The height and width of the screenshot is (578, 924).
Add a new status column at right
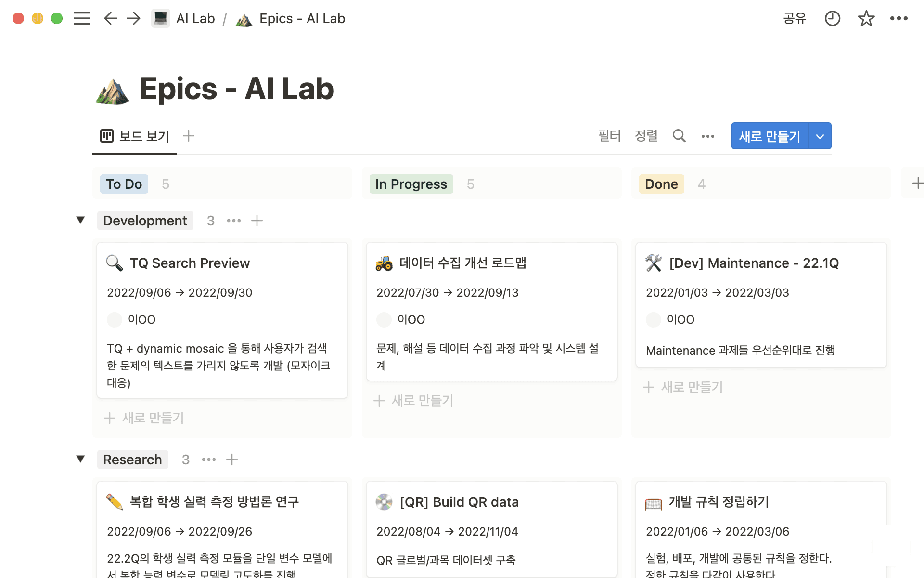[917, 184]
